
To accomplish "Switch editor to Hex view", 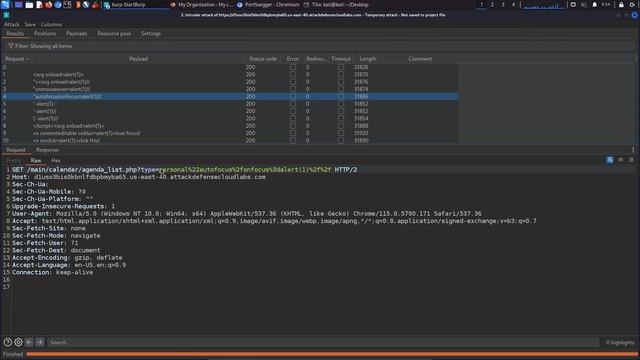I will coord(56,160).
